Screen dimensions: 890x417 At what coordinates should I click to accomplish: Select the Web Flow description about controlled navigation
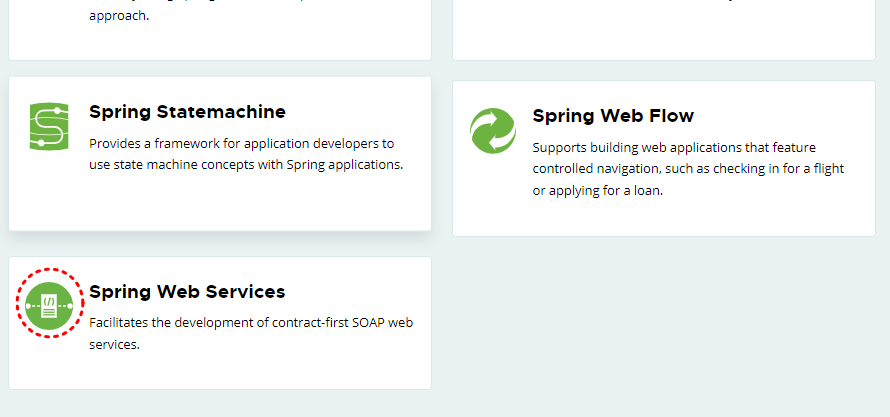pyautogui.click(x=688, y=169)
